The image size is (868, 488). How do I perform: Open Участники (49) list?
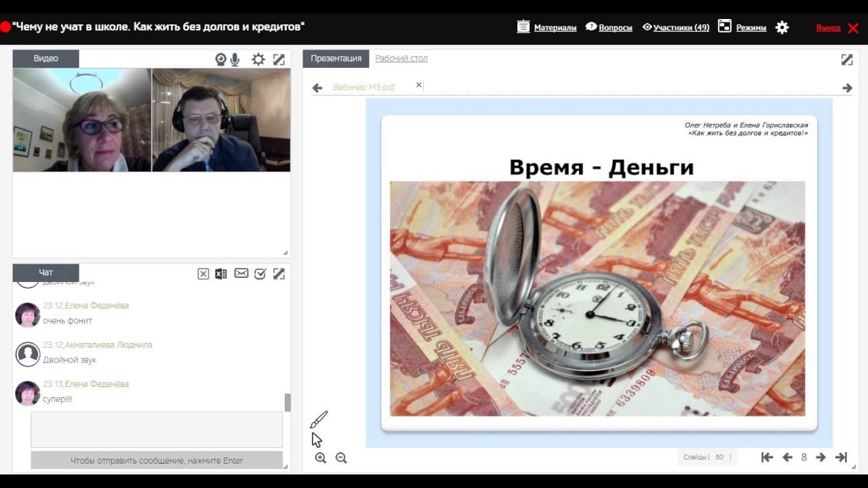[675, 28]
